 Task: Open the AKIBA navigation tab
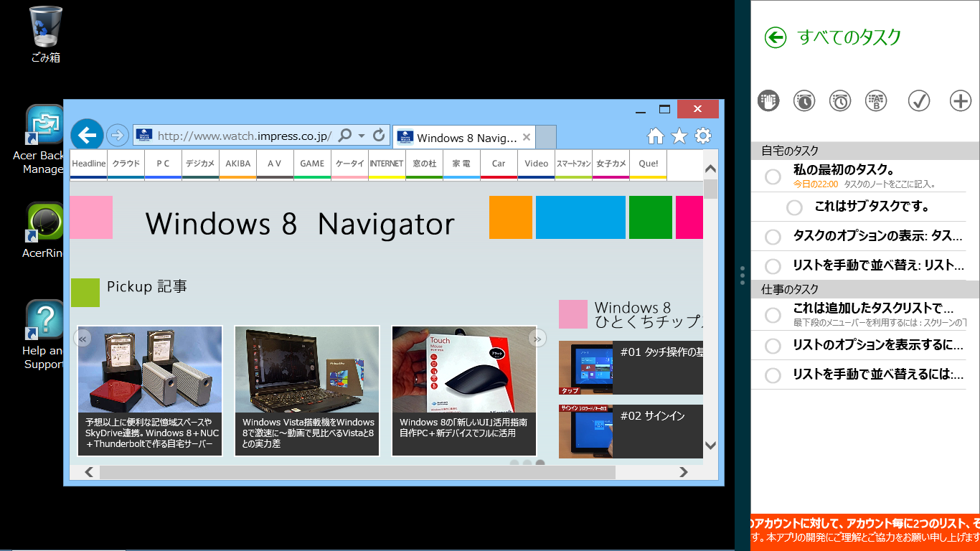(237, 164)
